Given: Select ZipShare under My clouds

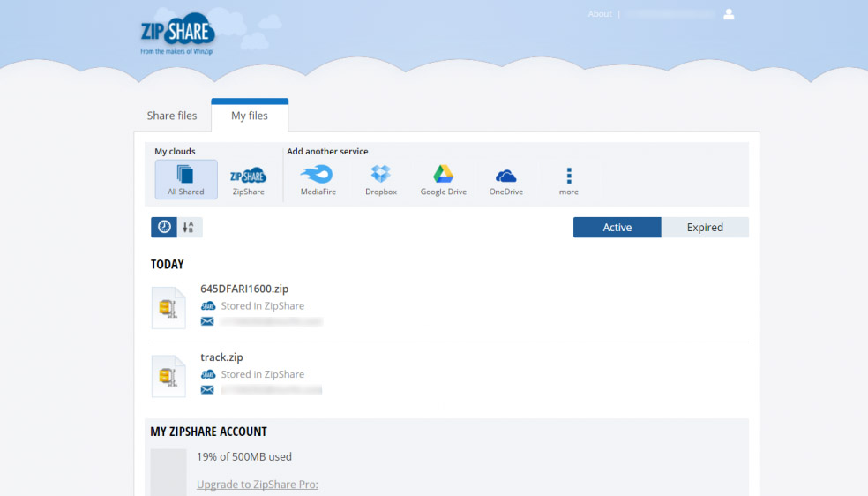Looking at the screenshot, I should (248, 180).
